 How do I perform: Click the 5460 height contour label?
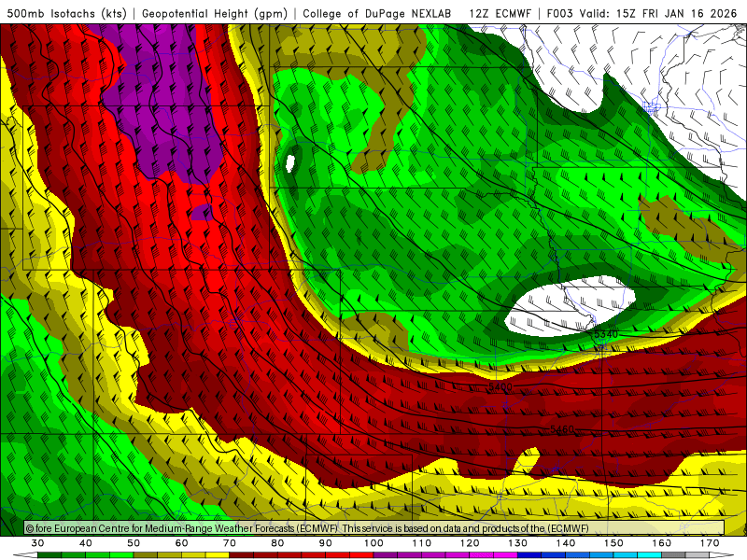tap(562, 429)
